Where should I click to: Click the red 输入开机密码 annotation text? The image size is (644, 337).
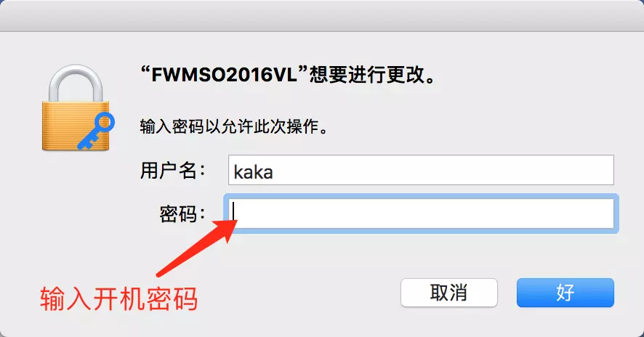(x=119, y=299)
